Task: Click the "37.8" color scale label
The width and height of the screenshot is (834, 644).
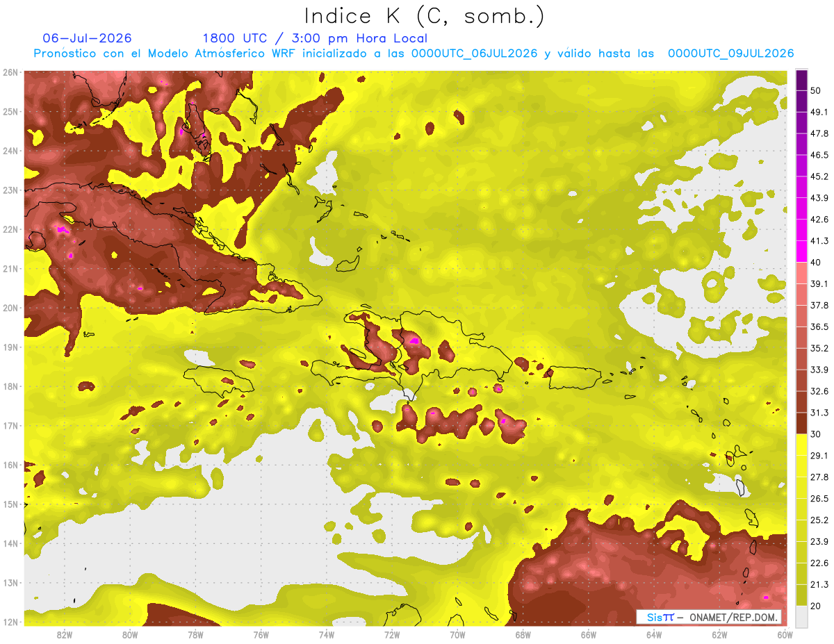Action: point(819,305)
